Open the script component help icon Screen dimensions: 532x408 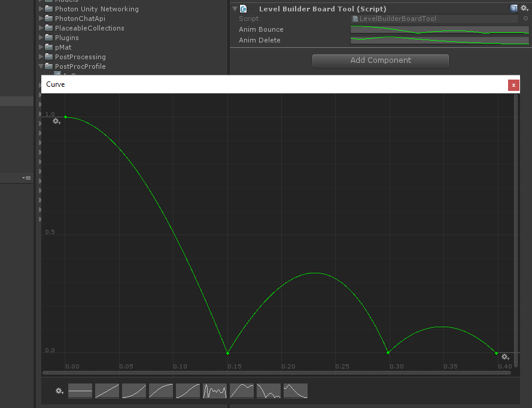[x=513, y=8]
